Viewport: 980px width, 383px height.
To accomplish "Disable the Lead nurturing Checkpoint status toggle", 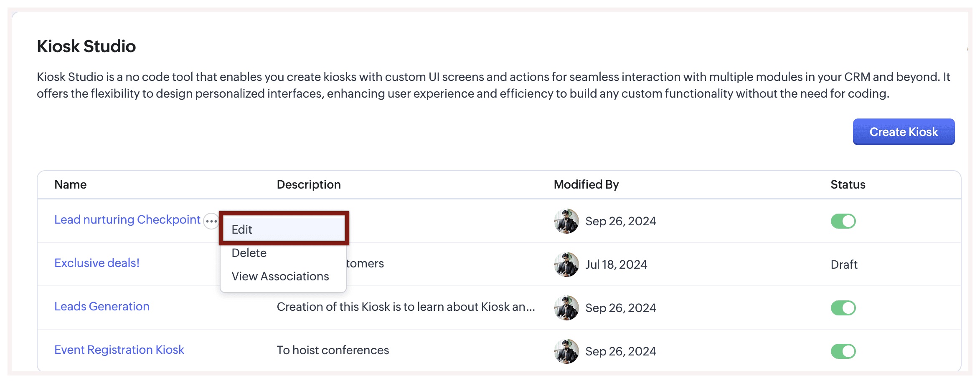I will [x=843, y=221].
